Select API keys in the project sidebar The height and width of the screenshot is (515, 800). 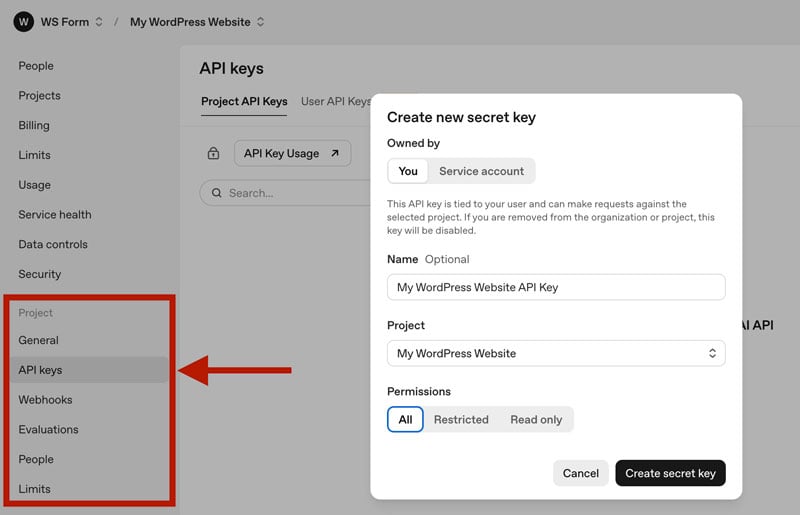(x=89, y=370)
